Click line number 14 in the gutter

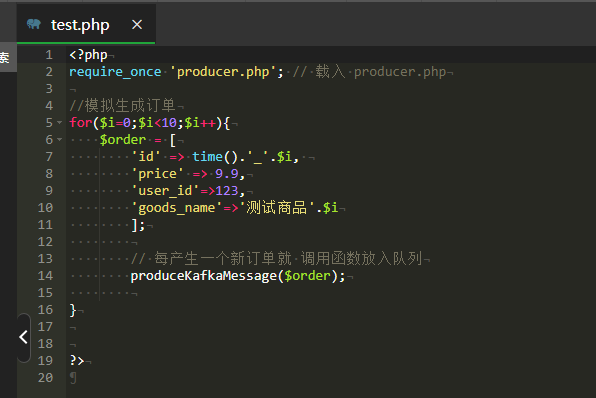pos(45,276)
